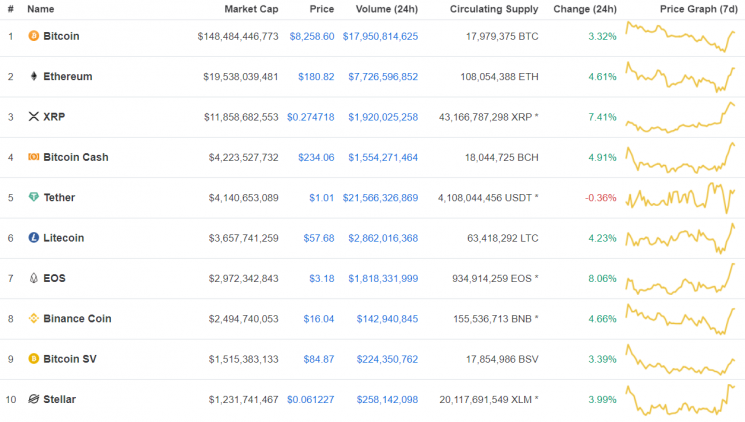Sort by the Name column header
745x422 pixels.
40,9
